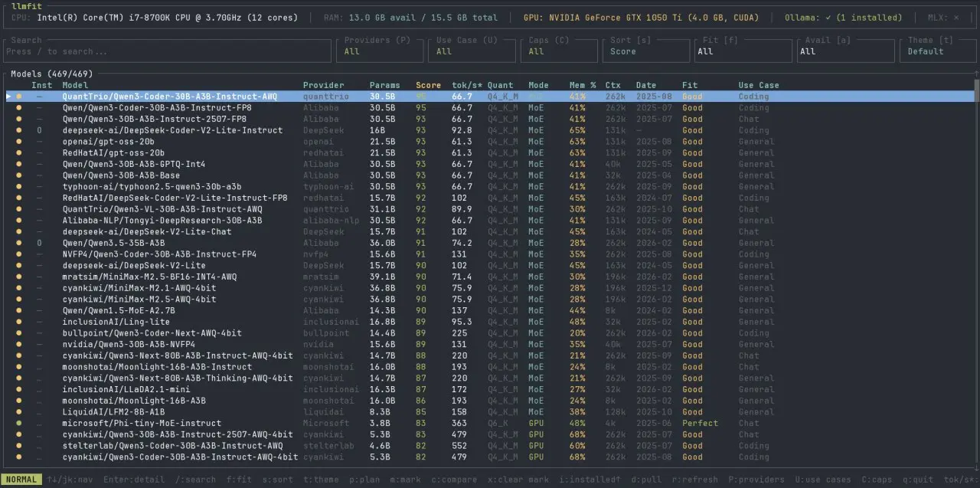
Task: Click the /:search shortcut hint
Action: (195, 480)
